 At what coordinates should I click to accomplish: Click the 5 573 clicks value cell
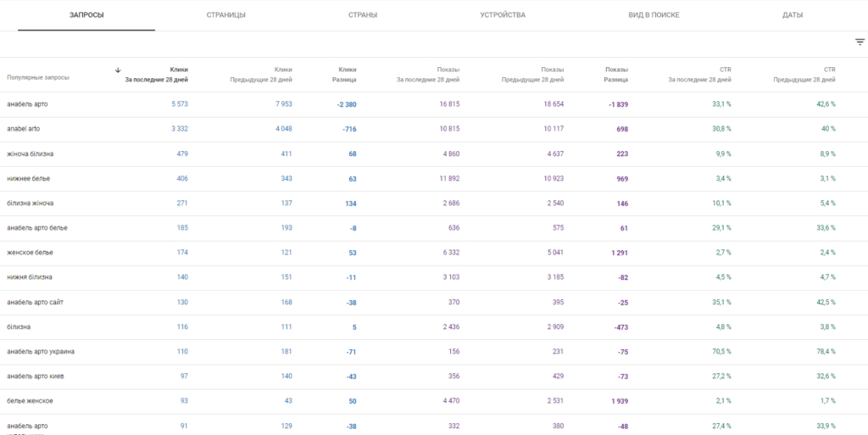pos(179,104)
